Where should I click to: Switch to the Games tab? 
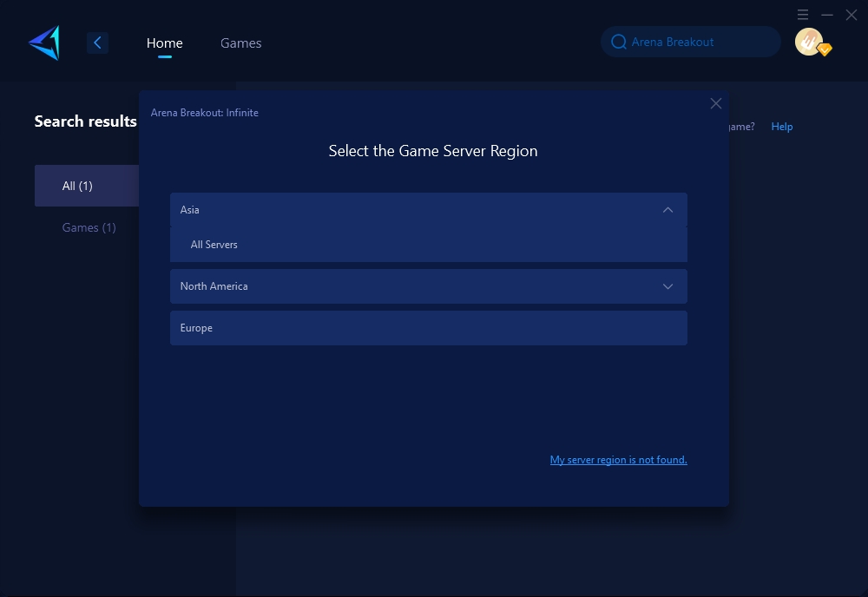point(240,43)
